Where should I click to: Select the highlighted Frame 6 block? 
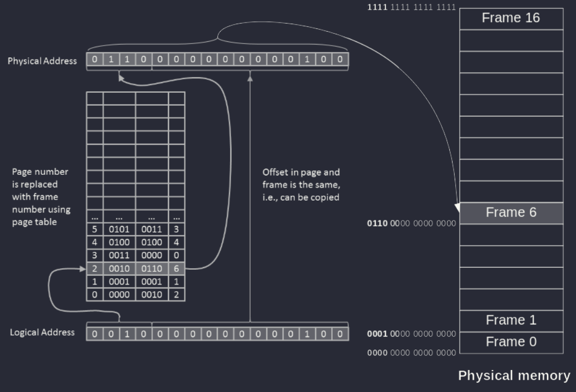pyautogui.click(x=511, y=213)
